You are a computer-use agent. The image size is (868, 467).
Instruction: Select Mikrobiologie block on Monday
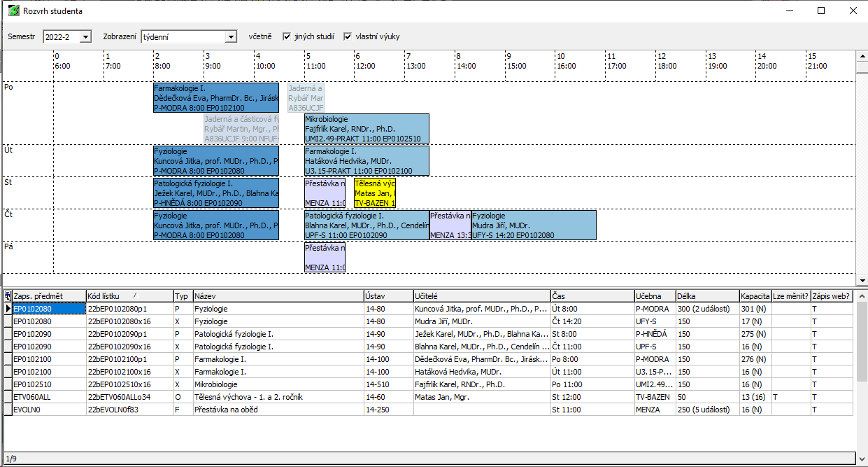(367, 129)
